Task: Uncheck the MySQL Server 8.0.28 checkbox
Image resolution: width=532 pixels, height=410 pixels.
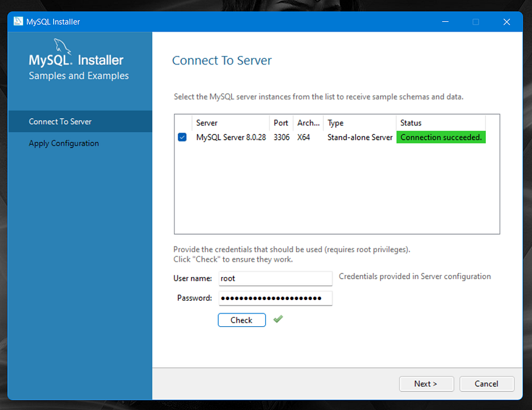Action: click(182, 137)
